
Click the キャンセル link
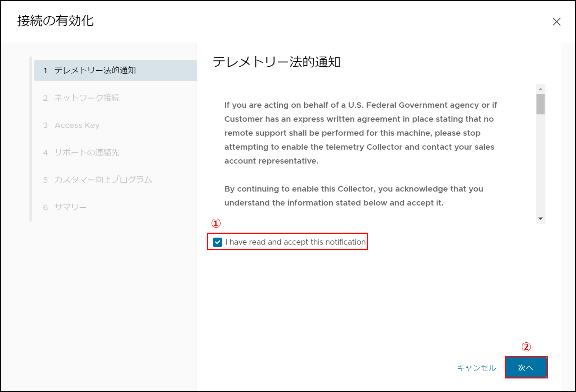click(x=476, y=368)
